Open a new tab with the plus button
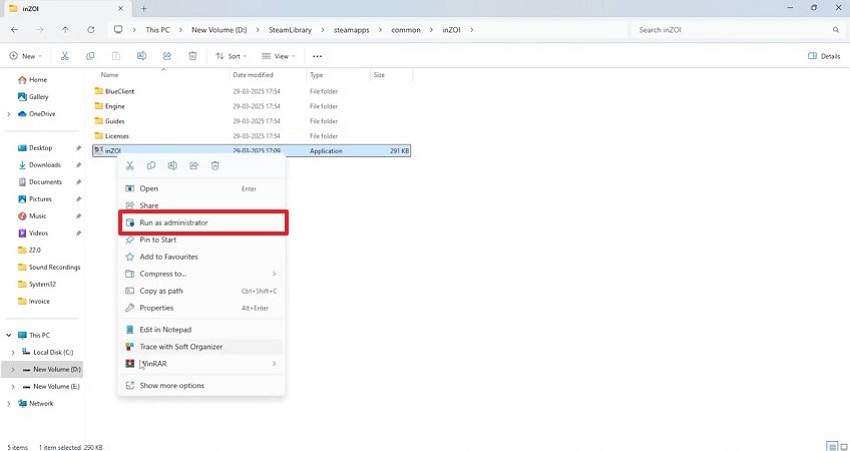This screenshot has width=850, height=451. (x=144, y=9)
